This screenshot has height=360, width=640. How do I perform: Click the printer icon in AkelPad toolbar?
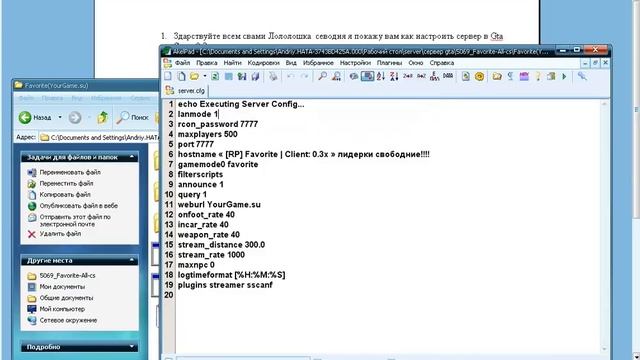click(273, 76)
